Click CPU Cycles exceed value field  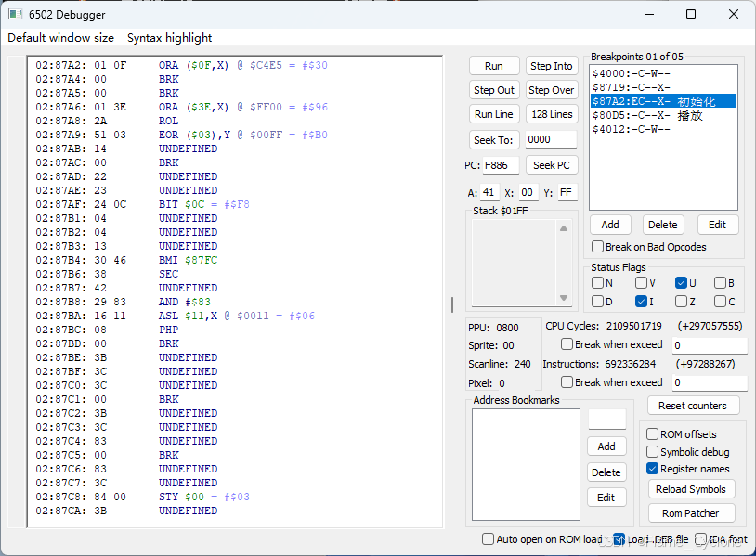click(x=710, y=345)
